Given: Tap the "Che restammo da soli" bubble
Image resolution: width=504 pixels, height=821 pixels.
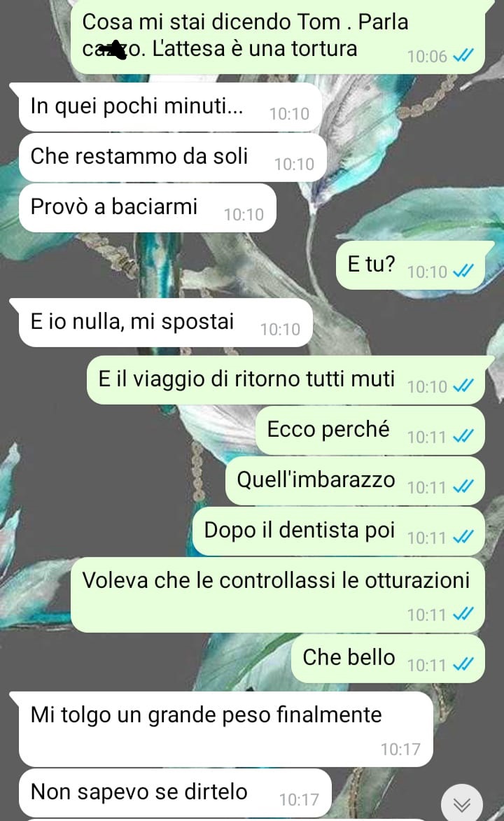Looking at the screenshot, I should [172, 157].
